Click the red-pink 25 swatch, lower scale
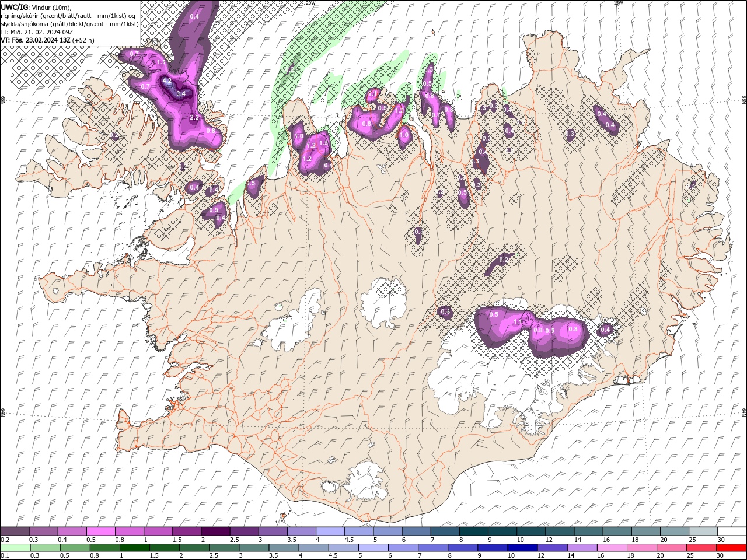Viewport: 747px width, 560px height. click(x=701, y=548)
